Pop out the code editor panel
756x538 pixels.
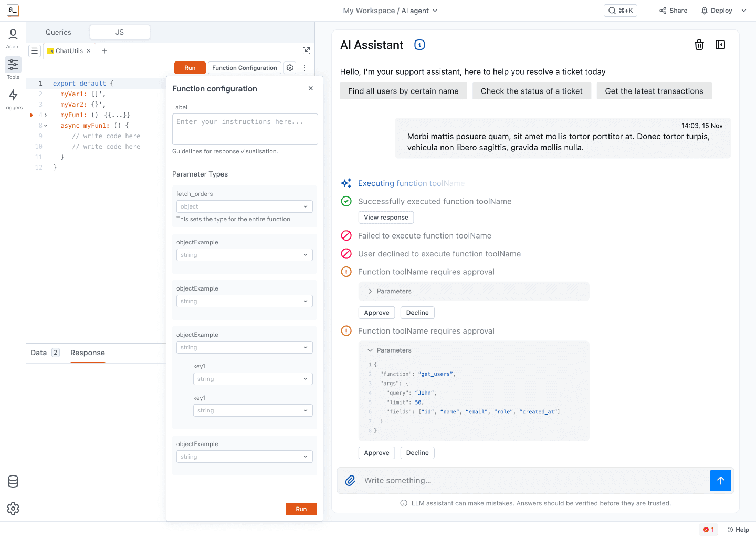click(x=307, y=50)
